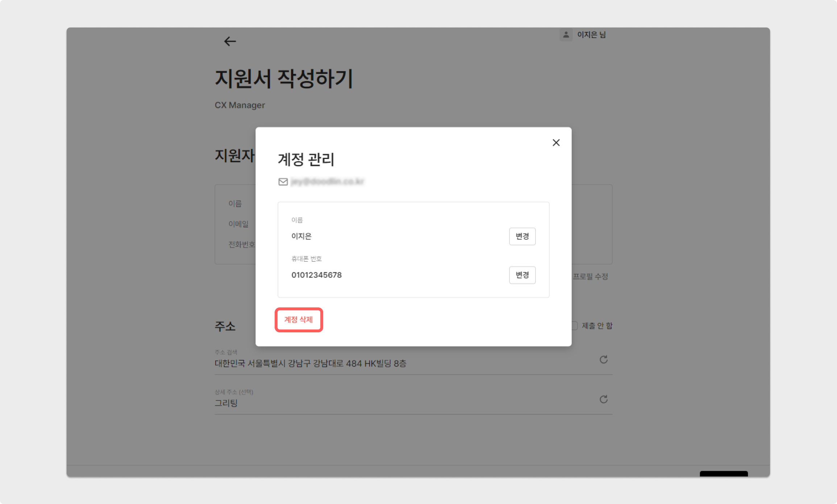Image resolution: width=837 pixels, height=504 pixels.
Task: Click the red 계정 삭제 button
Action: 299,320
